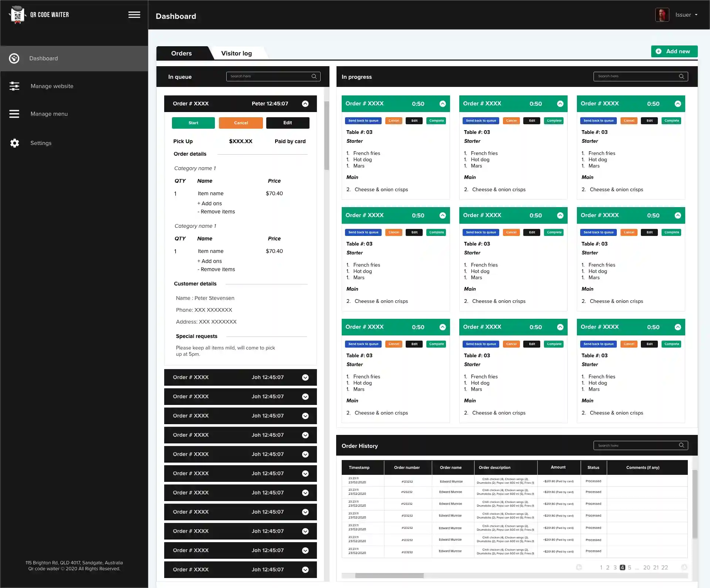Go to page 5 in the Order History pagination
Viewport: 710px width, 588px height.
pos(629,567)
